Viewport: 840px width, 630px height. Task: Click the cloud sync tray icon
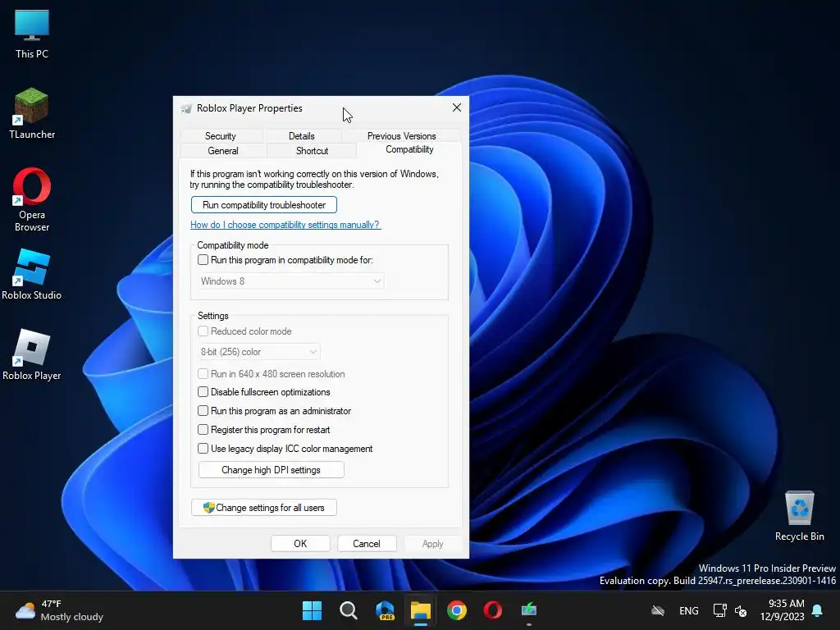pos(658,610)
